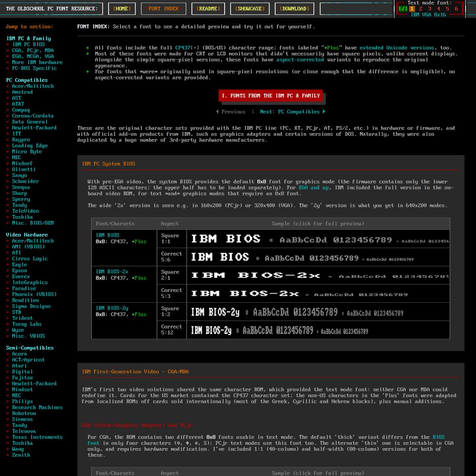Switch text mode font to option 5

pyautogui.click(x=447, y=9)
